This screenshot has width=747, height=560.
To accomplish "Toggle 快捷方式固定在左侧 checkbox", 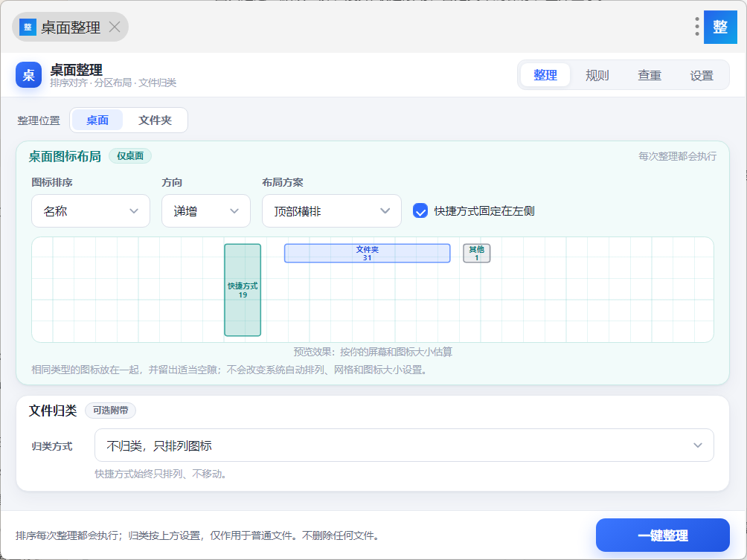I will [420, 210].
